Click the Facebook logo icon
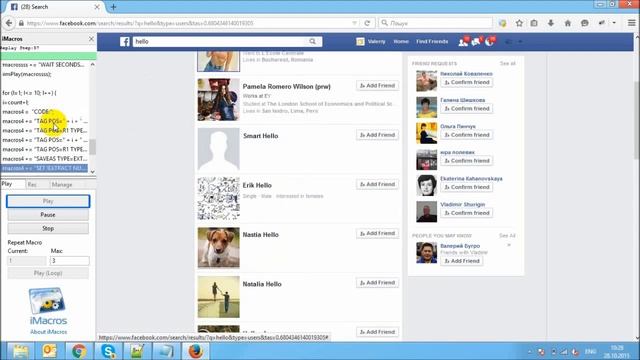Viewport: 640px width, 360px height. [125, 42]
